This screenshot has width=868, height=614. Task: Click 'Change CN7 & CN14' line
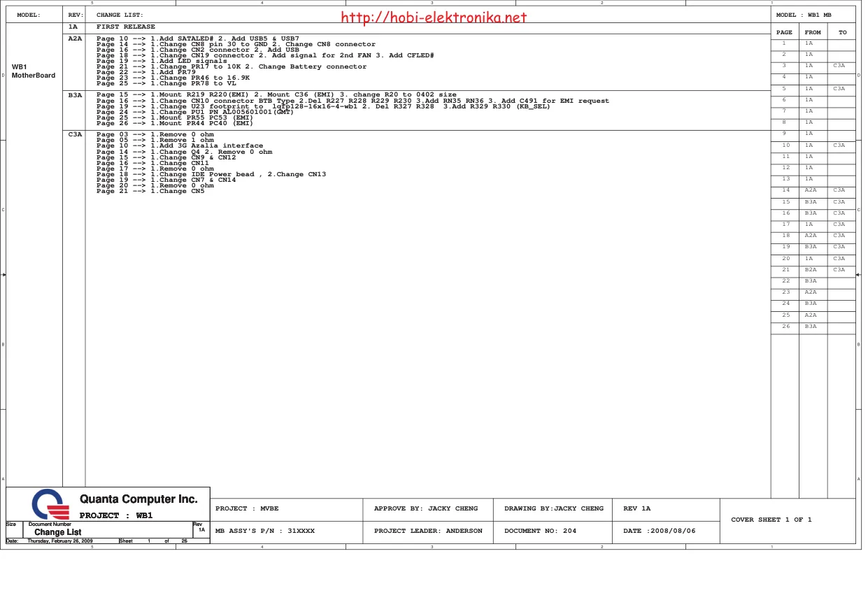166,180
